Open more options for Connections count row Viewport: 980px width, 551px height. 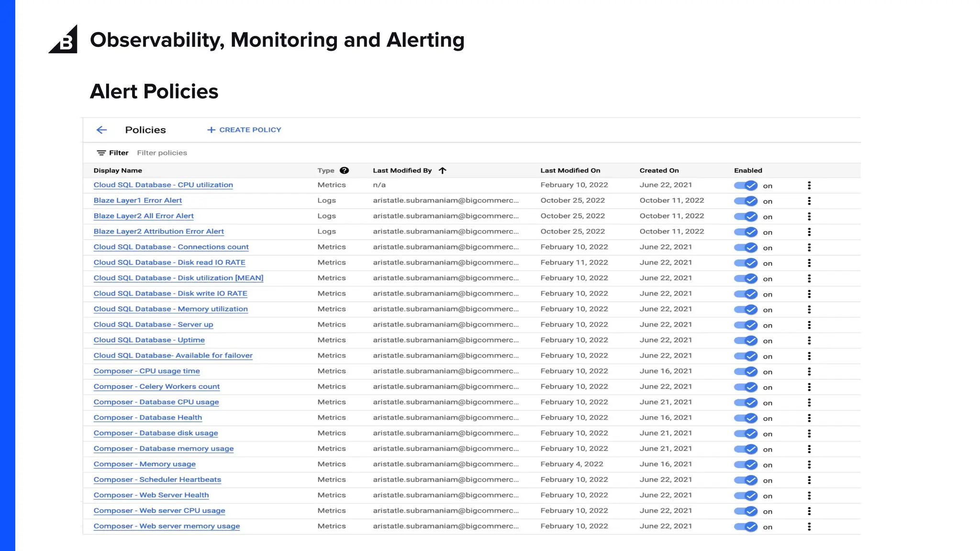pyautogui.click(x=809, y=247)
